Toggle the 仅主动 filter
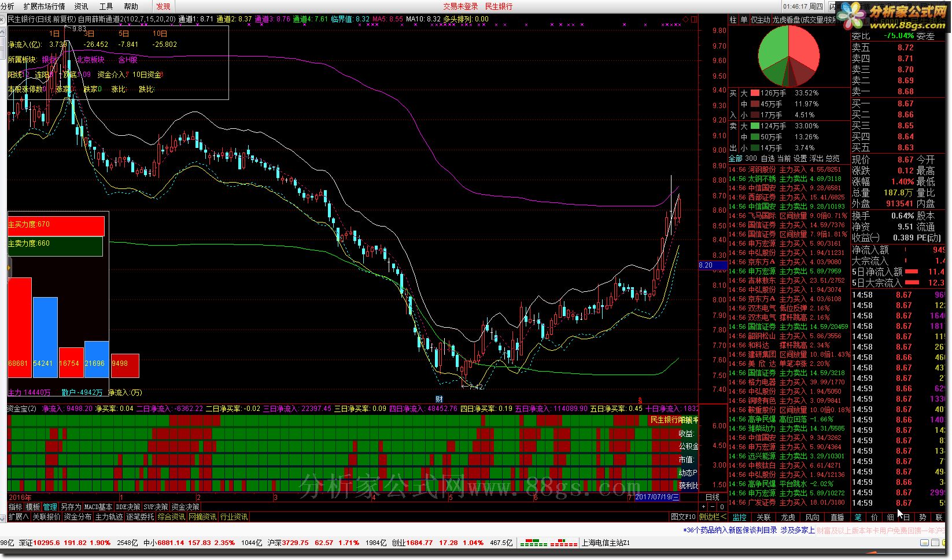The image size is (952, 560). click(760, 20)
